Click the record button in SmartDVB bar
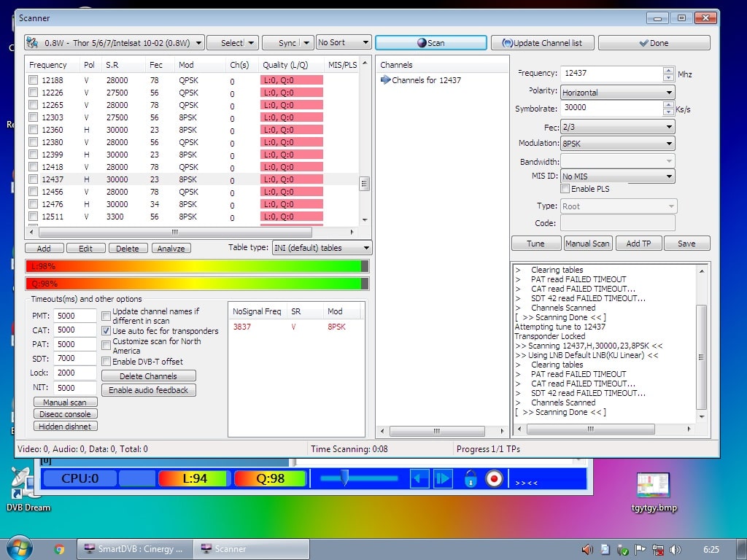747x560 pixels. pos(494,478)
